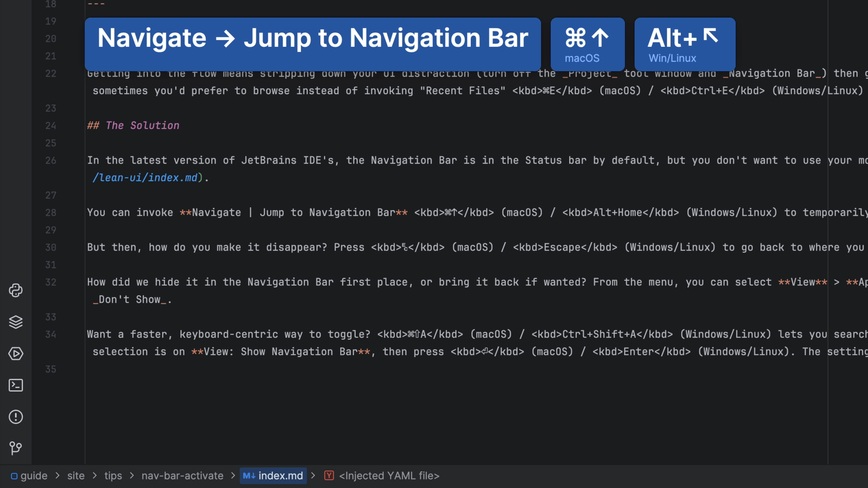
Task: Open the Services tool window icon
Action: pos(16,354)
